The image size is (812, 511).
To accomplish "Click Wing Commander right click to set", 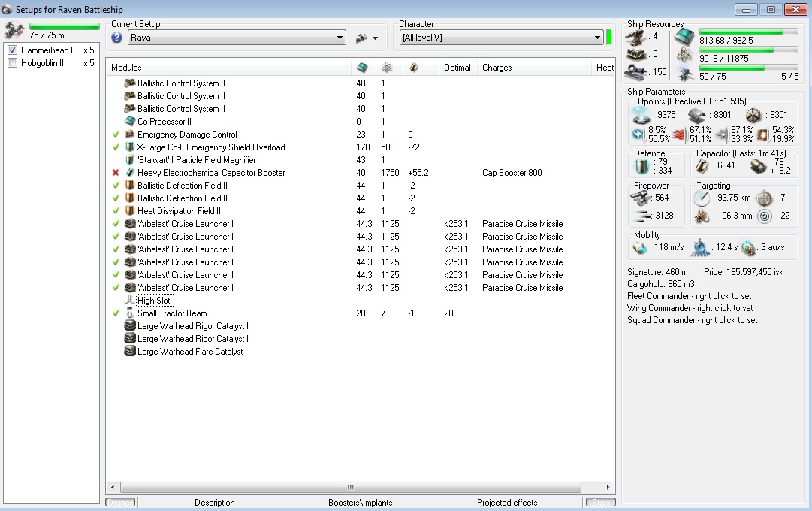I will coord(690,308).
